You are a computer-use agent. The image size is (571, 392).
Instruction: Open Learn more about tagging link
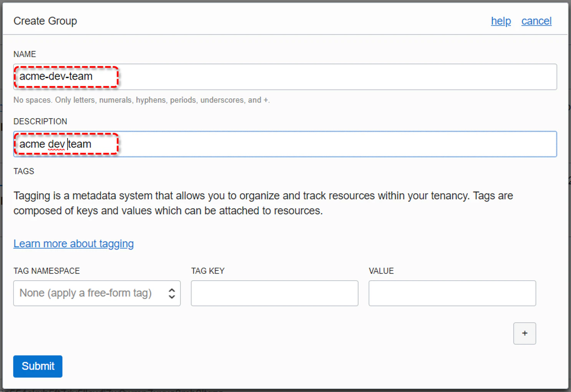click(74, 244)
